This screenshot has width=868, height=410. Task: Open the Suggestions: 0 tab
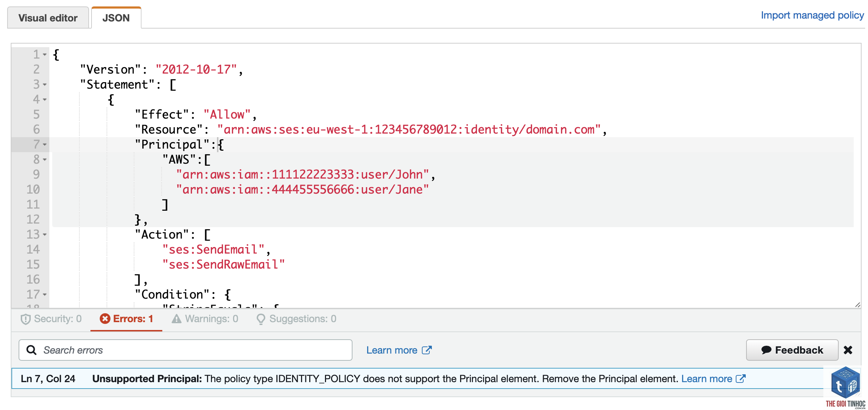296,319
